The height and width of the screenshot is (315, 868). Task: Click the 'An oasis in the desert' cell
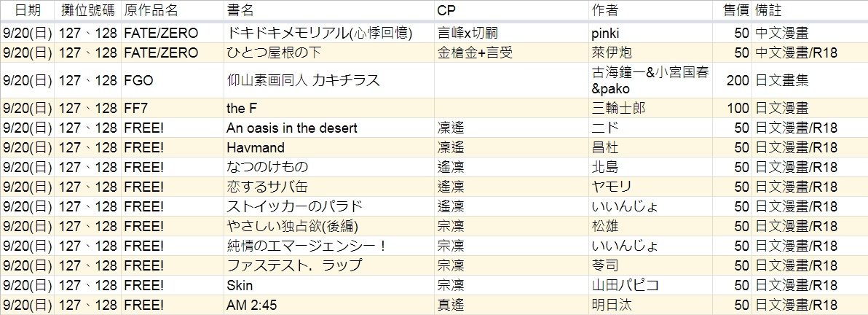click(329, 128)
